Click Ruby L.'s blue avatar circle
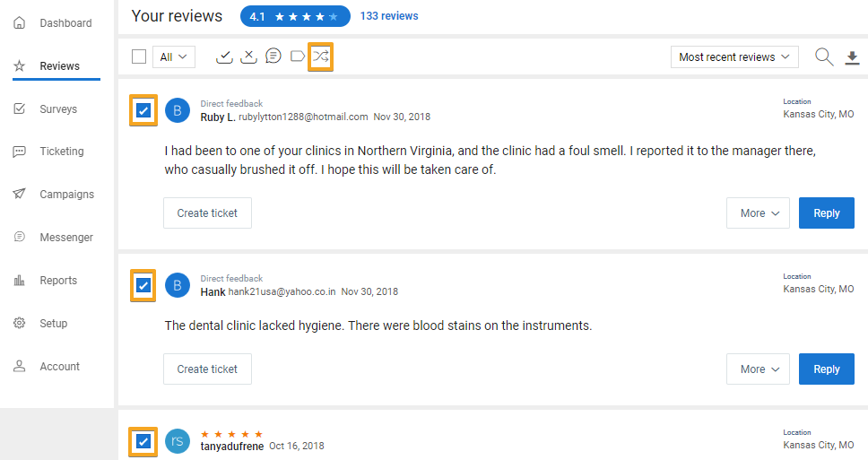The height and width of the screenshot is (460, 868). (x=178, y=111)
